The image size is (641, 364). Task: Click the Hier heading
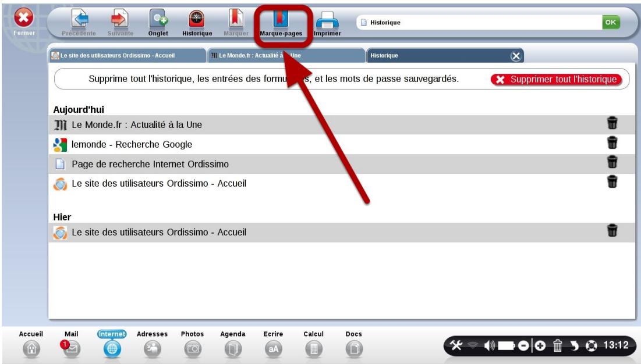click(x=62, y=217)
